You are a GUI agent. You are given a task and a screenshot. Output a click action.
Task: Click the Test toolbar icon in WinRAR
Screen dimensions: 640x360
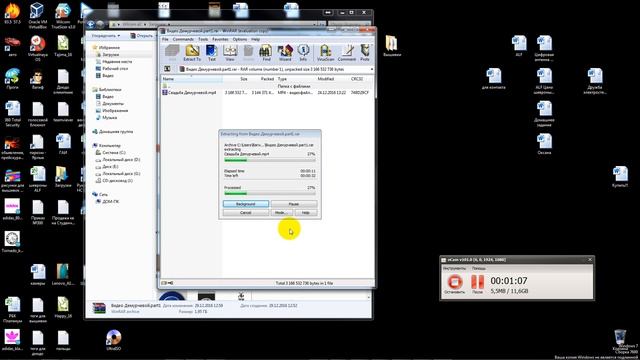click(x=211, y=53)
